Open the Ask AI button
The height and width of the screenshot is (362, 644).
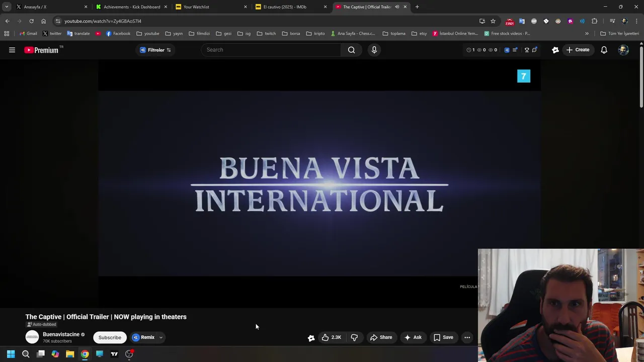click(413, 337)
